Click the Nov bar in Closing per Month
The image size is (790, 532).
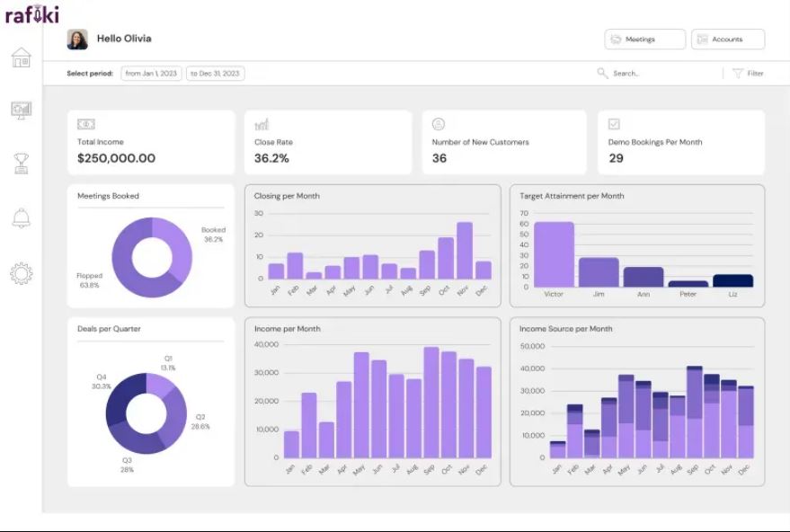pos(465,251)
